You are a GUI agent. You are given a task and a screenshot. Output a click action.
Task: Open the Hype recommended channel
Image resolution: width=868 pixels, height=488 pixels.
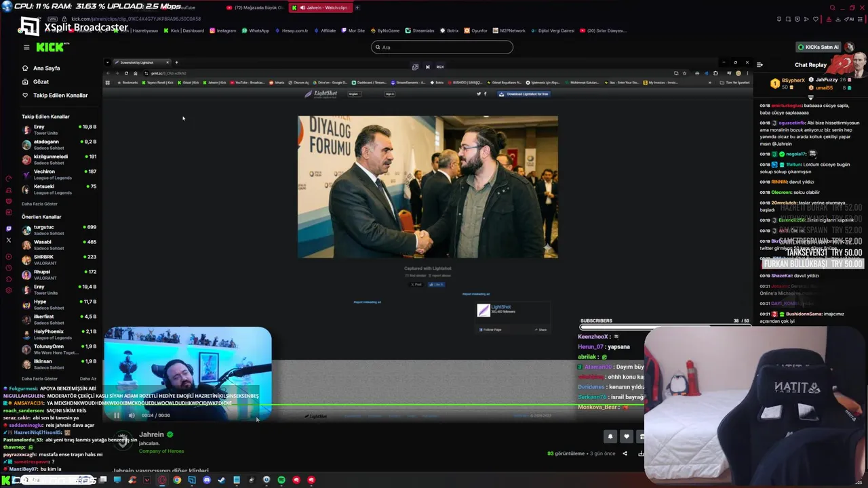point(59,304)
